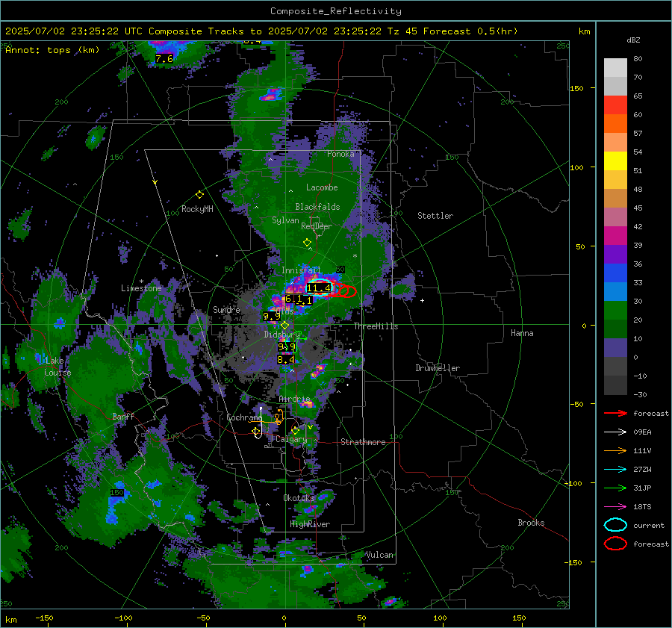Click the Sylvan location label
Viewport: 672px width, 628px height.
click(x=285, y=220)
